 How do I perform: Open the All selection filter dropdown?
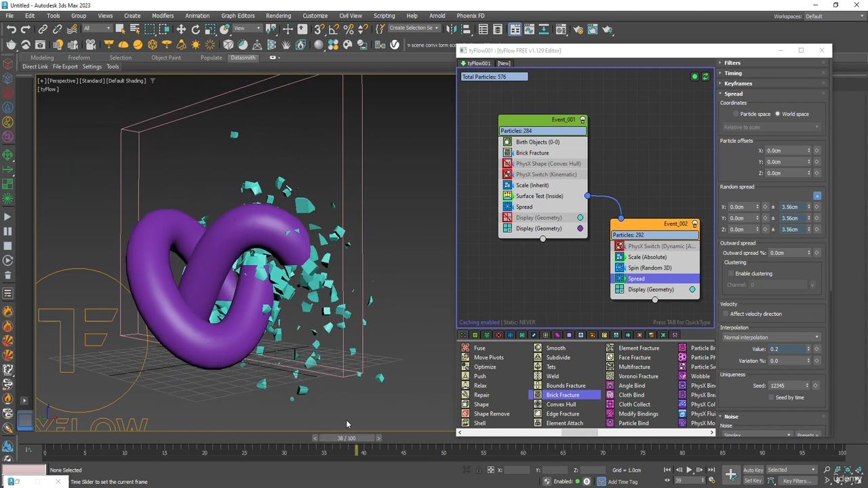point(97,28)
